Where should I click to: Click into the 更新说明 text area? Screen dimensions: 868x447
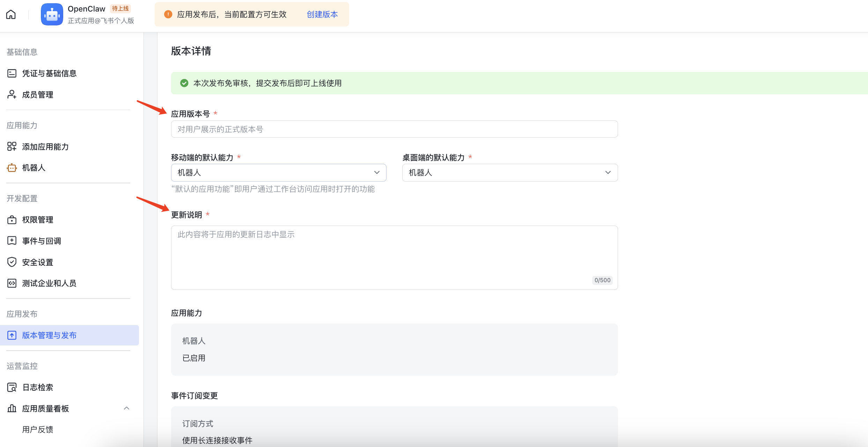[x=394, y=257]
